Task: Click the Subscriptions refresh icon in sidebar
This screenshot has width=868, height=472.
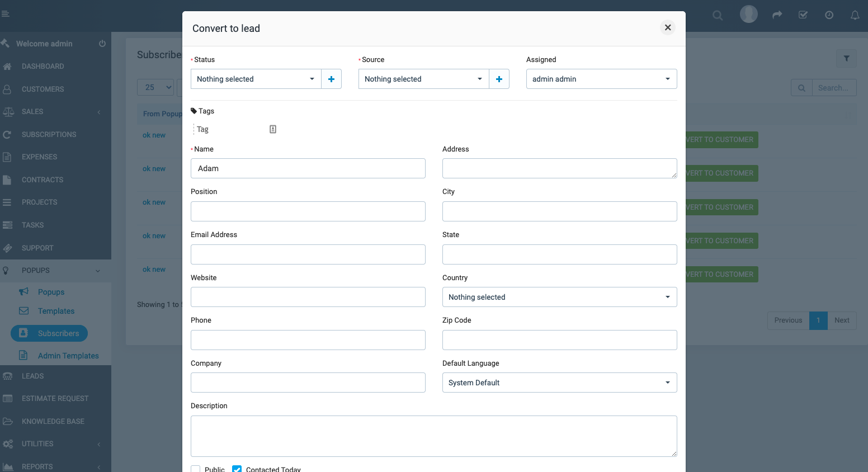Action: [x=7, y=135]
